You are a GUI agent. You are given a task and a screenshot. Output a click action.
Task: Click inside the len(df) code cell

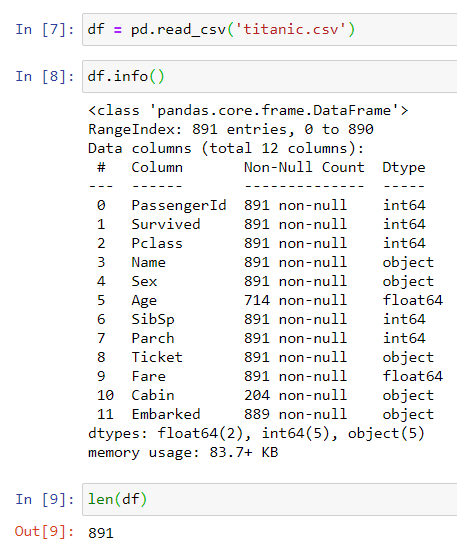tap(270, 499)
